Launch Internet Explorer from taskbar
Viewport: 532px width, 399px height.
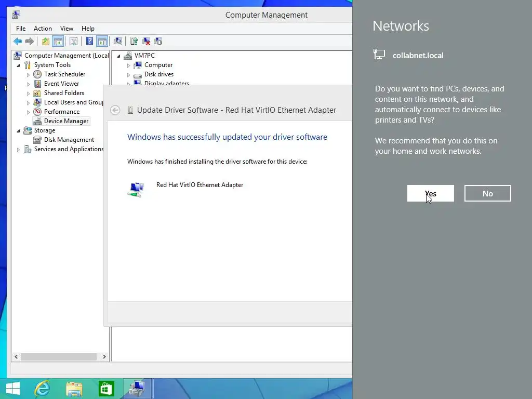coord(43,389)
